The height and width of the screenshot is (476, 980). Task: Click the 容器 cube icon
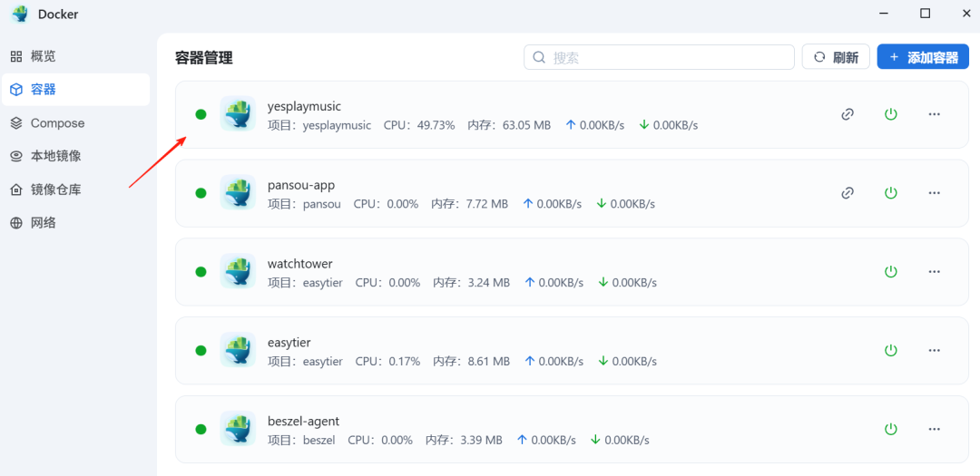click(16, 90)
